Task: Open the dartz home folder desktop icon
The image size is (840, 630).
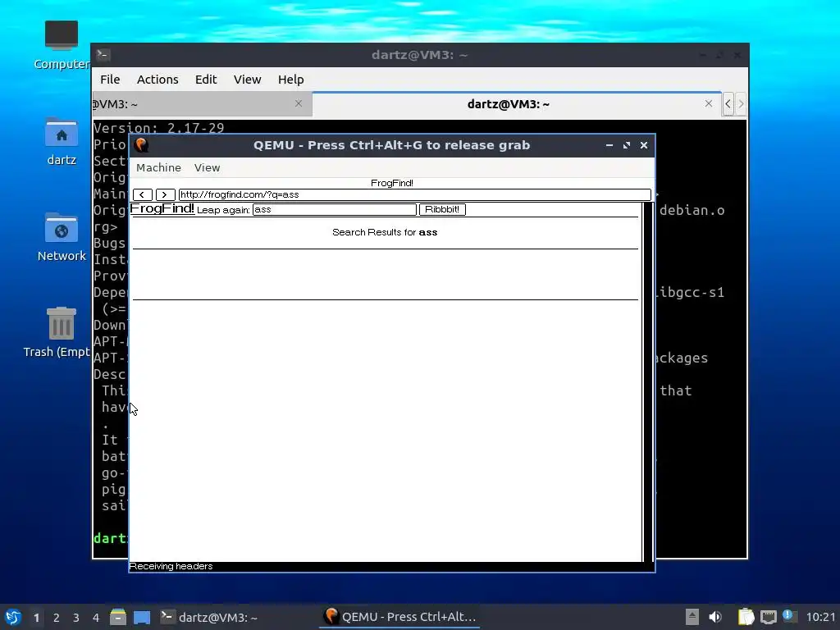Action: coord(61,141)
